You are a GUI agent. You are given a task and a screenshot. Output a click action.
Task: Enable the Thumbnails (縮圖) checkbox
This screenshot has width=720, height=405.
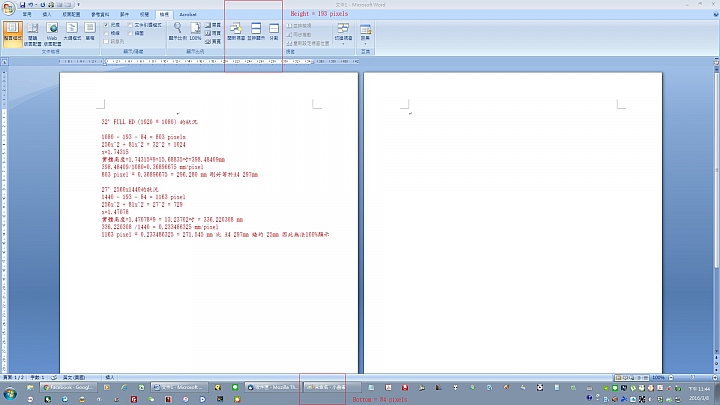pyautogui.click(x=130, y=33)
